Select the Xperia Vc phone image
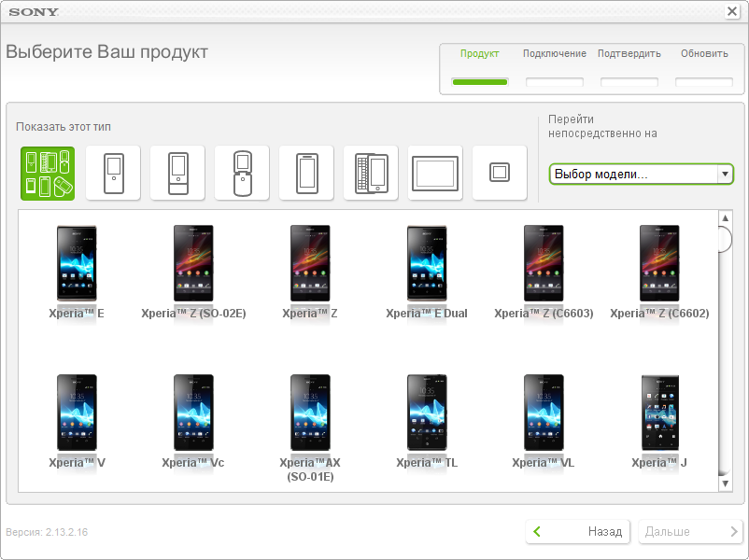This screenshot has width=749, height=560. click(193, 413)
